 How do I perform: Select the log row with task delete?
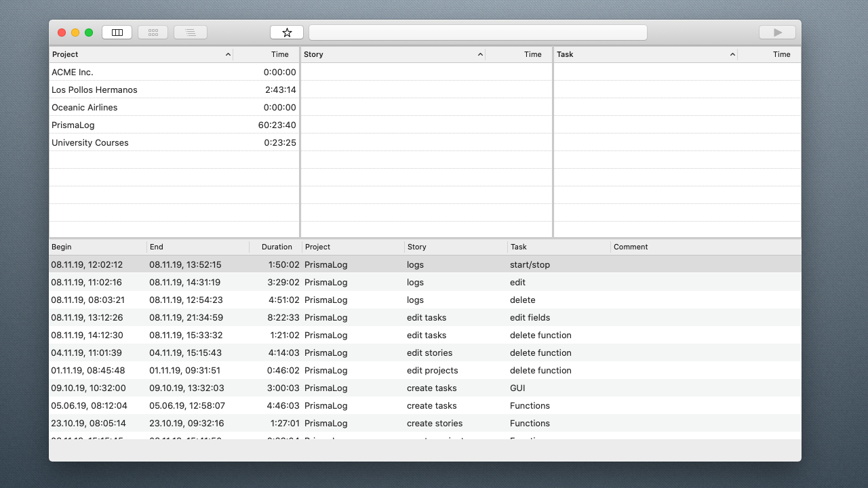[x=425, y=300]
